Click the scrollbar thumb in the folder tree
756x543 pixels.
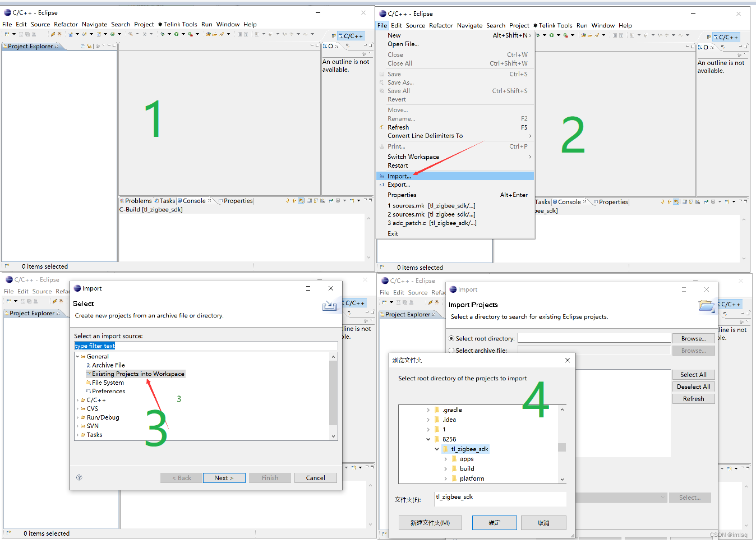(562, 447)
